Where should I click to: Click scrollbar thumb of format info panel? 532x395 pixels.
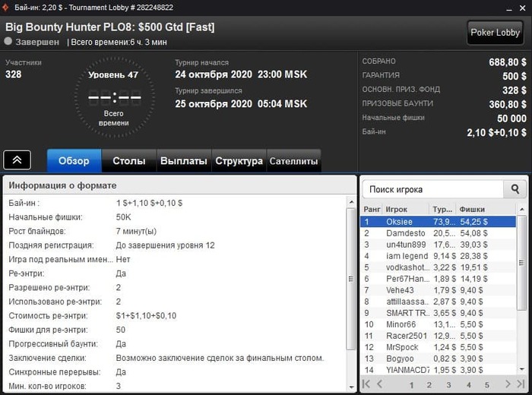pos(351,279)
